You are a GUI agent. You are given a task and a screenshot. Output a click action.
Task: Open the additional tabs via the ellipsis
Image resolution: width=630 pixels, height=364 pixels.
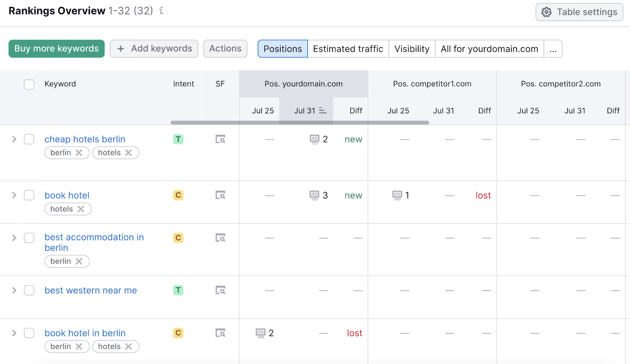(554, 49)
